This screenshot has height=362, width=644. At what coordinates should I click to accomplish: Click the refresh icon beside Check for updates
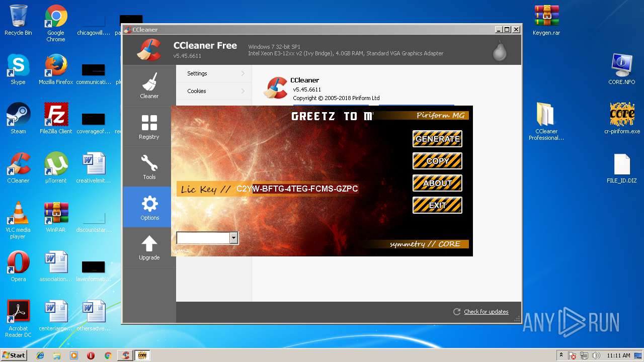click(x=457, y=312)
